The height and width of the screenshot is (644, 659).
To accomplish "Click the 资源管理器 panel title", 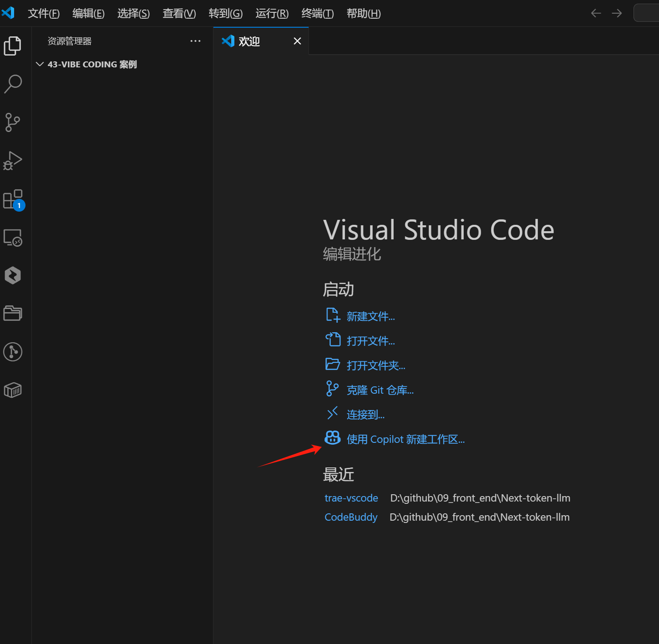I will click(x=70, y=41).
